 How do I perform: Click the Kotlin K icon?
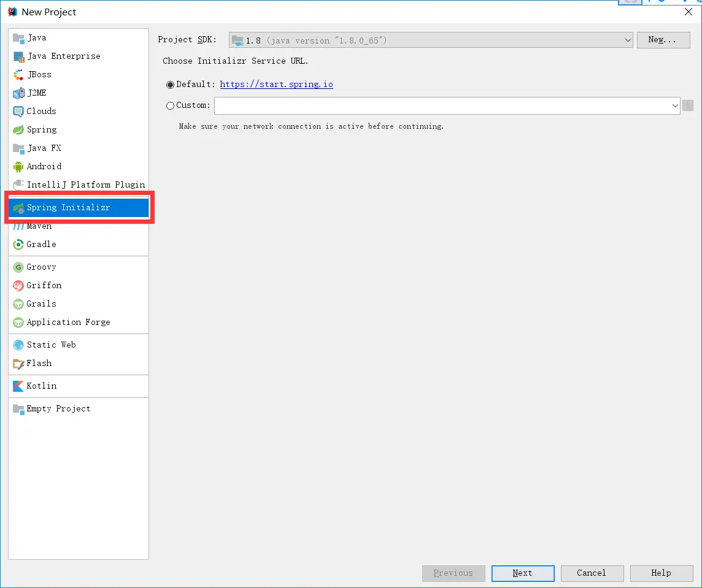pos(18,386)
